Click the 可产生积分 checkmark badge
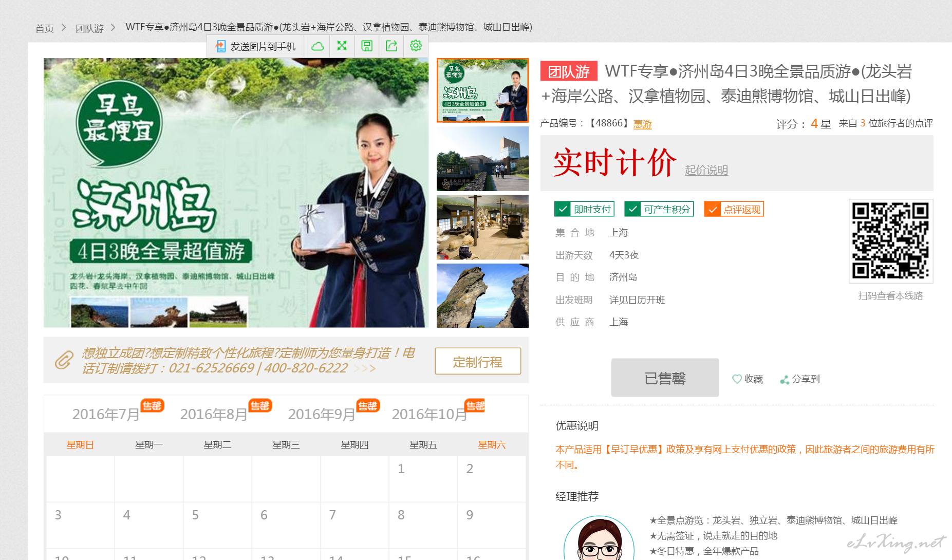952x560 pixels. 659,209
